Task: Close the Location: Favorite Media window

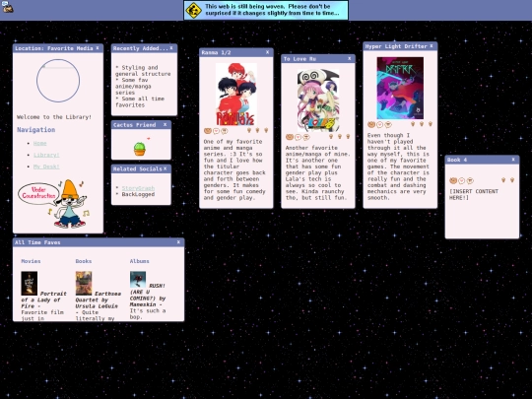Action: (x=98, y=48)
